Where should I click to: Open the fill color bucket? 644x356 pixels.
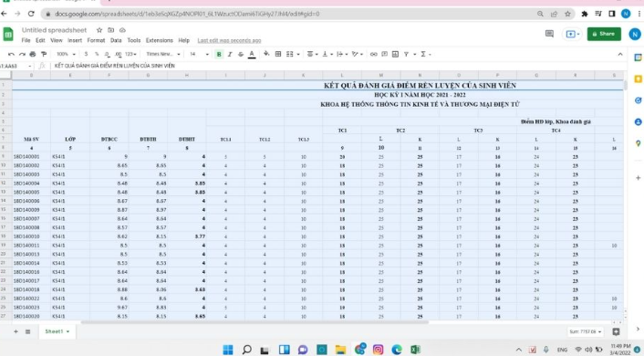[266, 54]
